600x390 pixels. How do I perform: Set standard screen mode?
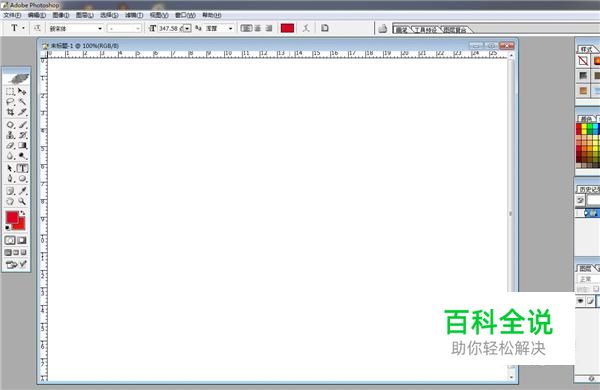(8, 253)
